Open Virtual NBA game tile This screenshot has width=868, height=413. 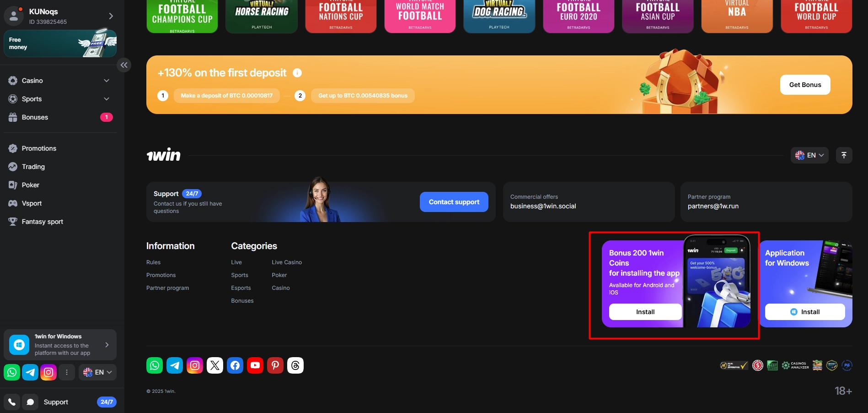tap(737, 16)
